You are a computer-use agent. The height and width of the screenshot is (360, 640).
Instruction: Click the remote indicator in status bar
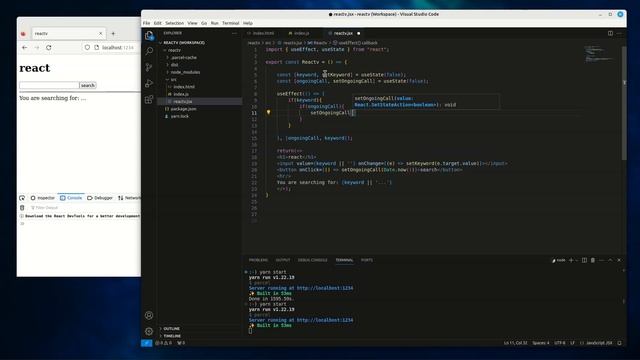[147, 343]
